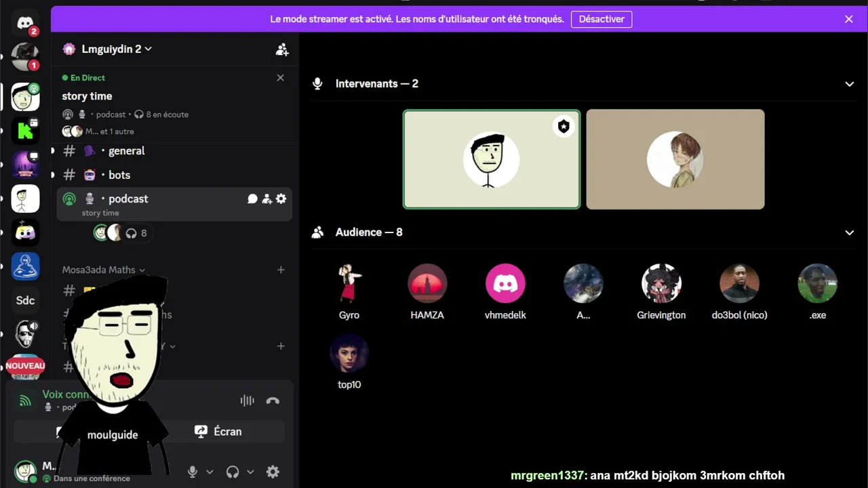The height and width of the screenshot is (488, 868).
Task: Open Grievington's audience profile
Action: tap(661, 291)
